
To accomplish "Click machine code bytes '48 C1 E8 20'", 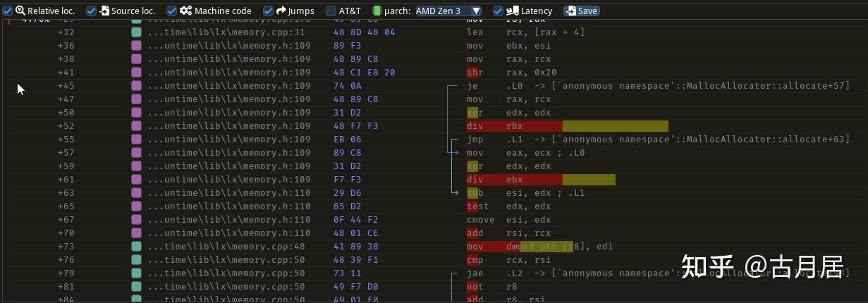I will tap(364, 72).
